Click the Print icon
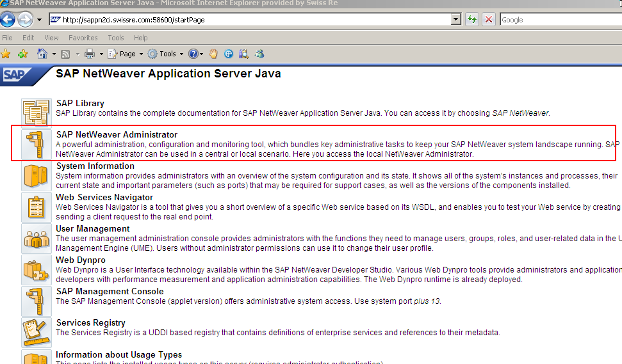The image size is (622, 364). (x=90, y=54)
